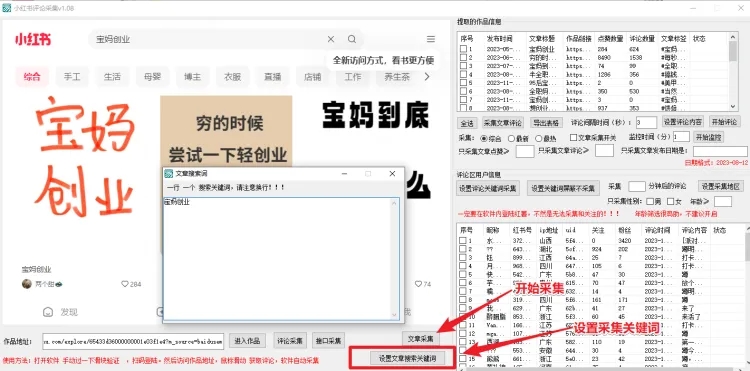Click the 进入作品 button
750x371 pixels.
pyautogui.click(x=247, y=341)
